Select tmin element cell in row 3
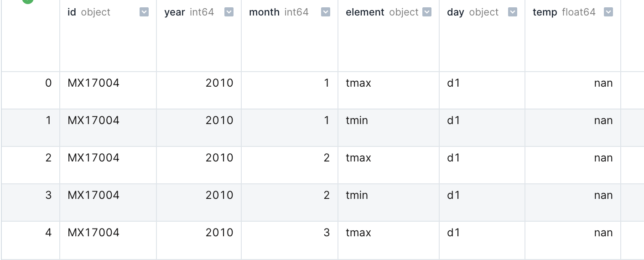The height and width of the screenshot is (260, 644). pyautogui.click(x=357, y=195)
